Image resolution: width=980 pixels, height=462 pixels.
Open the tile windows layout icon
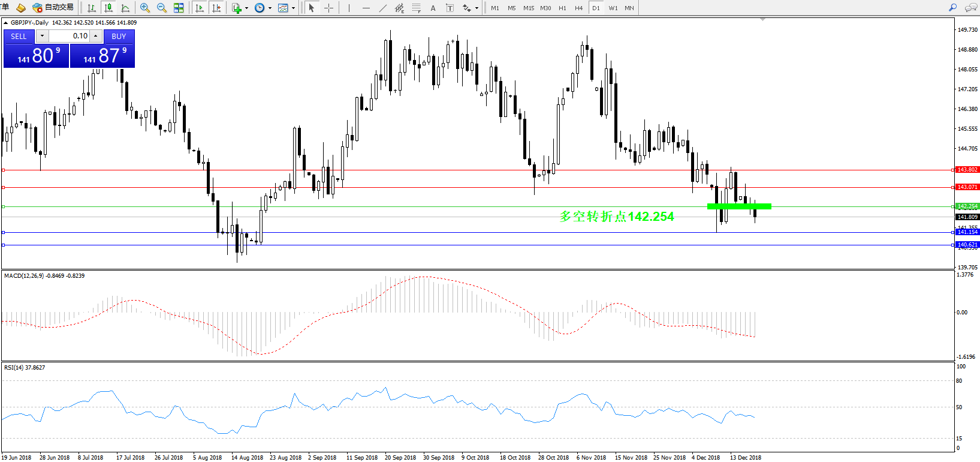point(179,8)
